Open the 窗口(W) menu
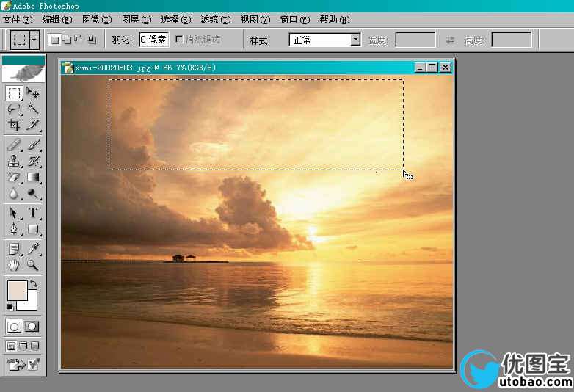Image resolution: width=574 pixels, height=392 pixels. (295, 19)
